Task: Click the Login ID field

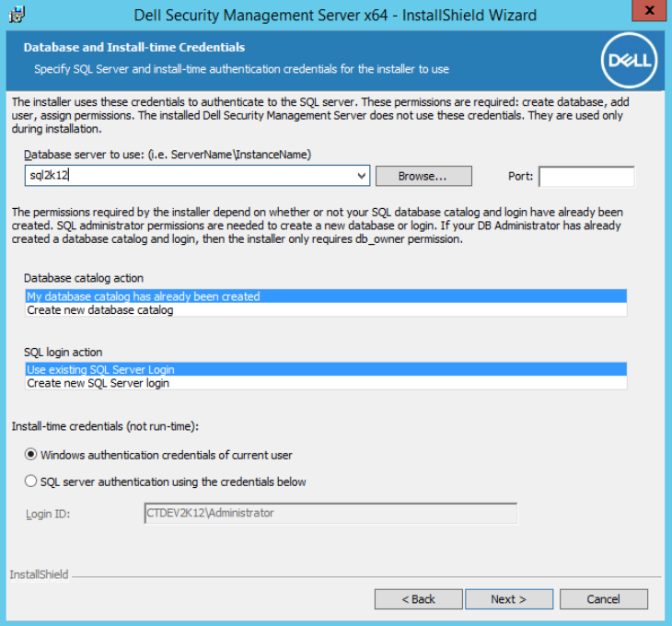Action: click(x=330, y=514)
